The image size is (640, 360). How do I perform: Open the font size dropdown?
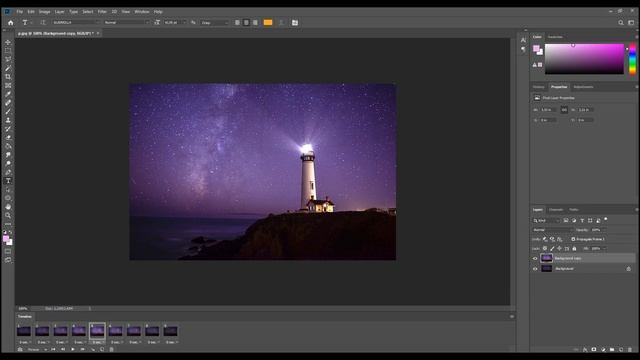(x=175, y=22)
